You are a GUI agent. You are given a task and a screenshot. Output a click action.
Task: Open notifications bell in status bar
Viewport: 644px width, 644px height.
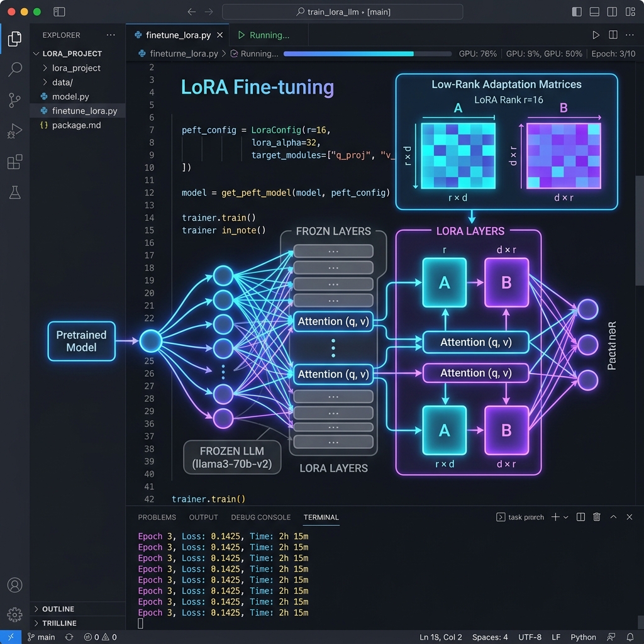[630, 637]
